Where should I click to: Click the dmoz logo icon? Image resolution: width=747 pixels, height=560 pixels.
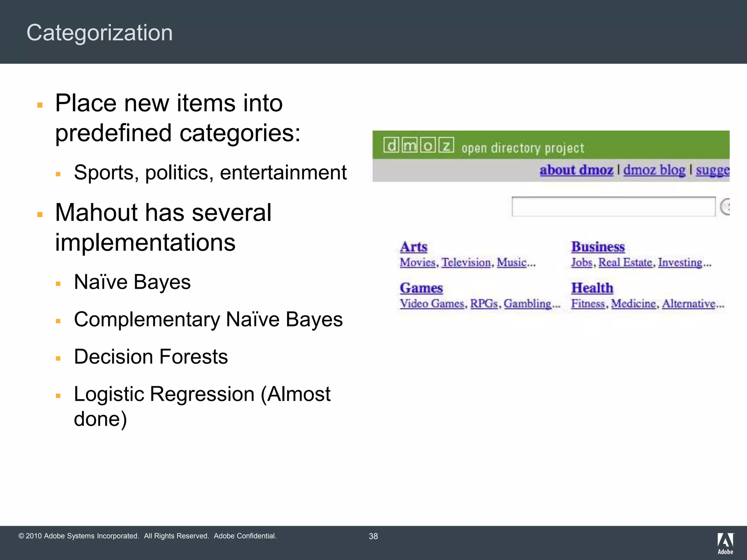tap(419, 145)
